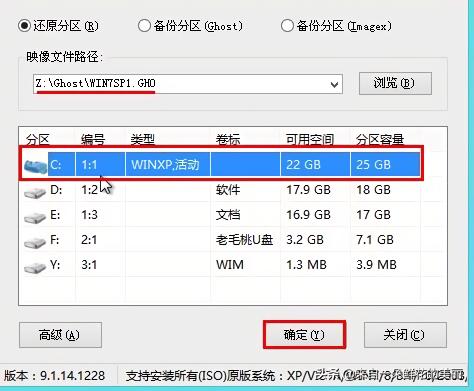The width and height of the screenshot is (474, 391).
Task: Sort by the 分区容量 column header
Action: [380, 139]
